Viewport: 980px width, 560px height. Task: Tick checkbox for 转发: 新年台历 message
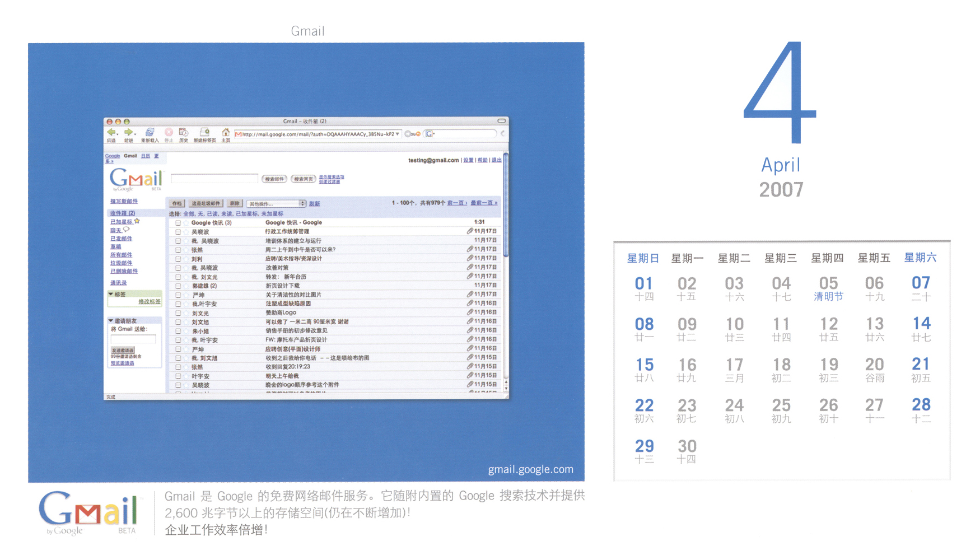pyautogui.click(x=178, y=277)
